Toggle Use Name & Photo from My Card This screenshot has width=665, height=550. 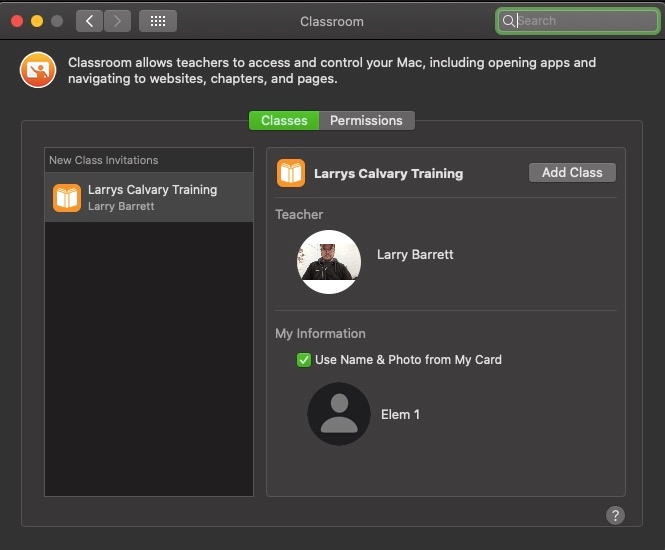click(x=304, y=360)
